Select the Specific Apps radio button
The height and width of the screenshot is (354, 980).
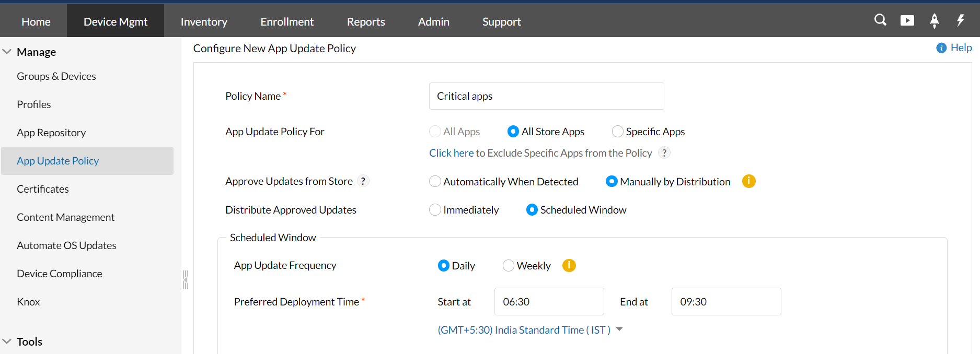pos(618,132)
